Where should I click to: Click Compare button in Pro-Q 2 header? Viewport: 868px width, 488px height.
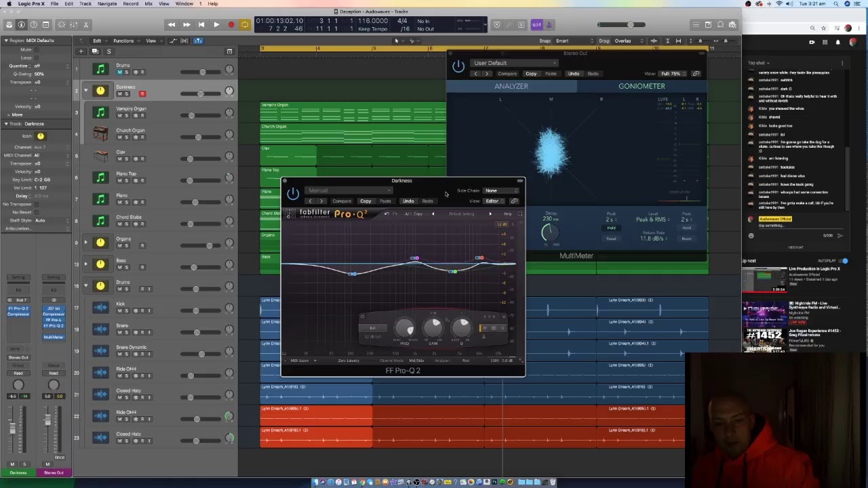point(342,201)
